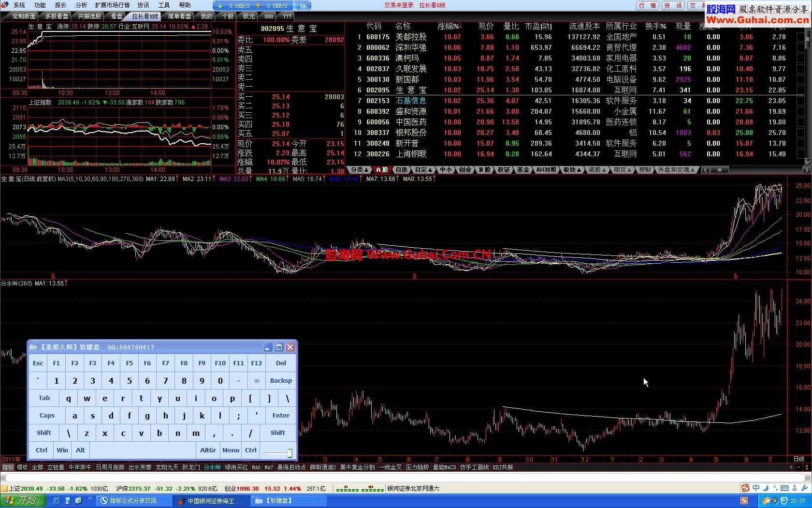Toggle right Shift key on soft keyboard
The image size is (812, 508).
(x=278, y=433)
